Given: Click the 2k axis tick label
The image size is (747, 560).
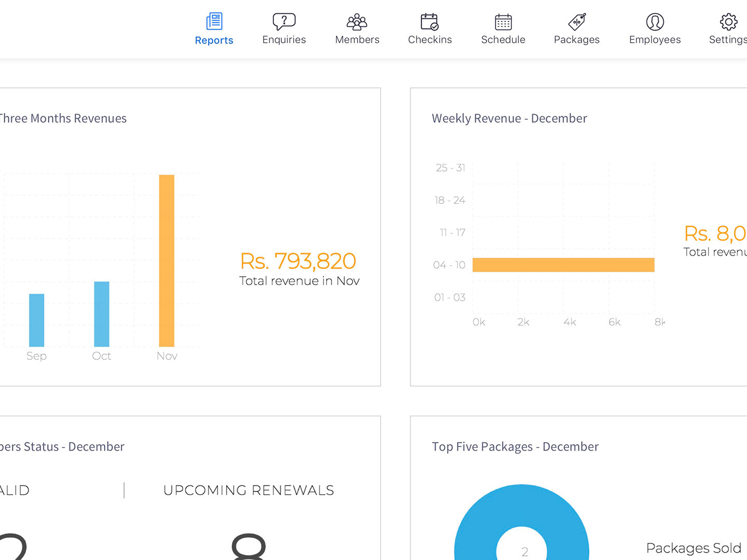Looking at the screenshot, I should point(523,322).
